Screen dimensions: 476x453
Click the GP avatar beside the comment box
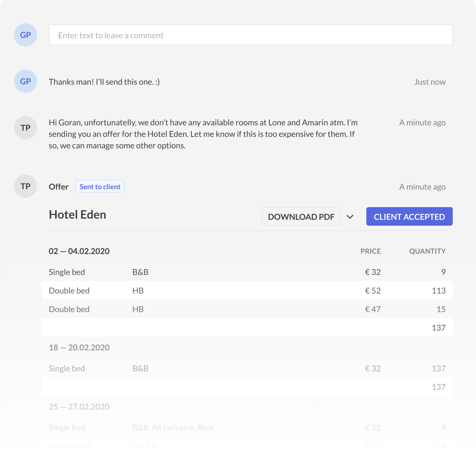[25, 35]
